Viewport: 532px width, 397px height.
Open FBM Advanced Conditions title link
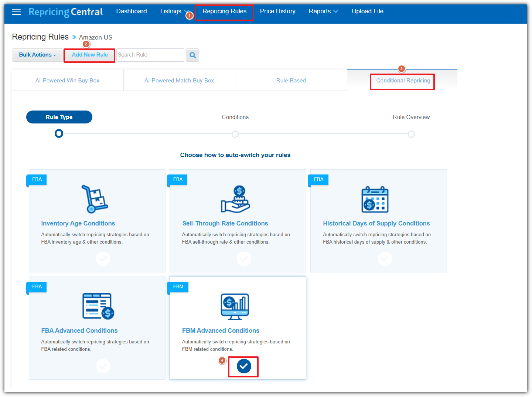[x=221, y=330]
